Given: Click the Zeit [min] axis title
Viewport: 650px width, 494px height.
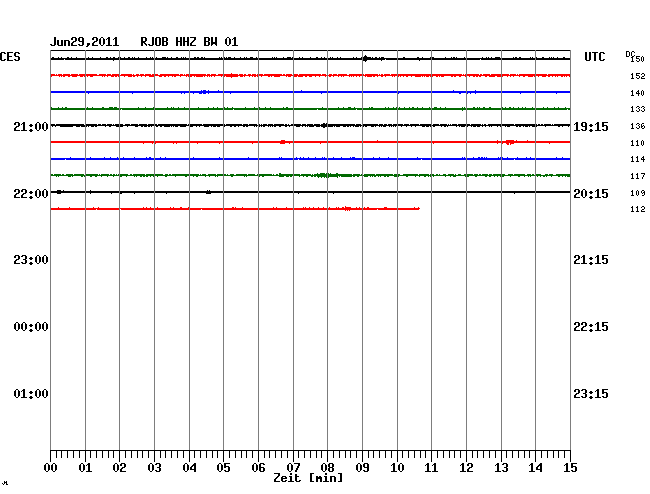Looking at the screenshot, I should coord(308,478).
